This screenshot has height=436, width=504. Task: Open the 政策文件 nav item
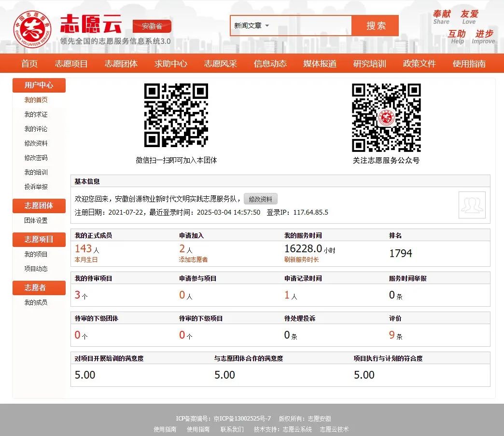pyautogui.click(x=420, y=64)
